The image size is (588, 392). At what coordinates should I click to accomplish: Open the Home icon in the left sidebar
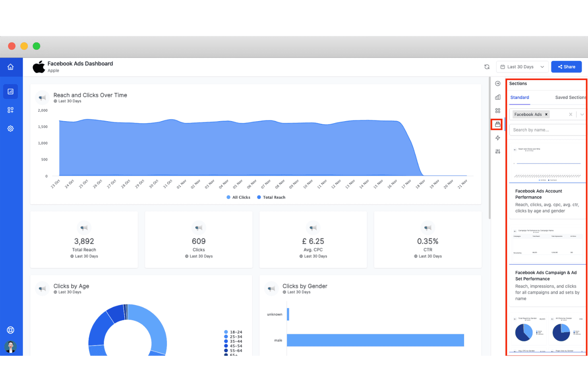(x=11, y=67)
